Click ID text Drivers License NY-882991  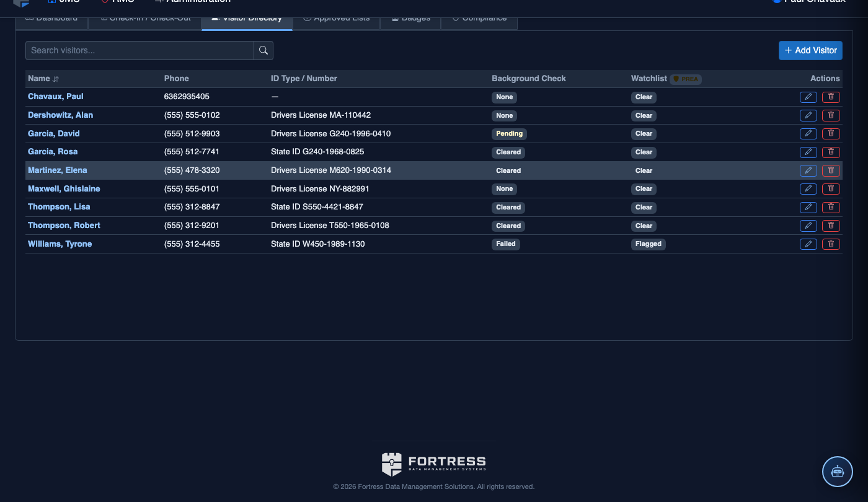coord(320,189)
